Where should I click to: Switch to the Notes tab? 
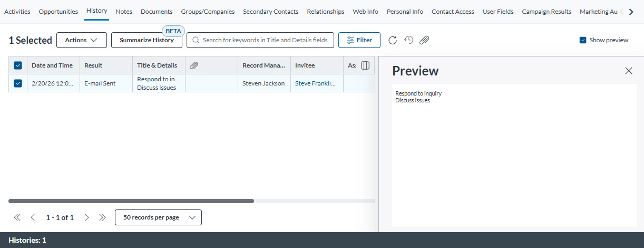pyautogui.click(x=124, y=11)
